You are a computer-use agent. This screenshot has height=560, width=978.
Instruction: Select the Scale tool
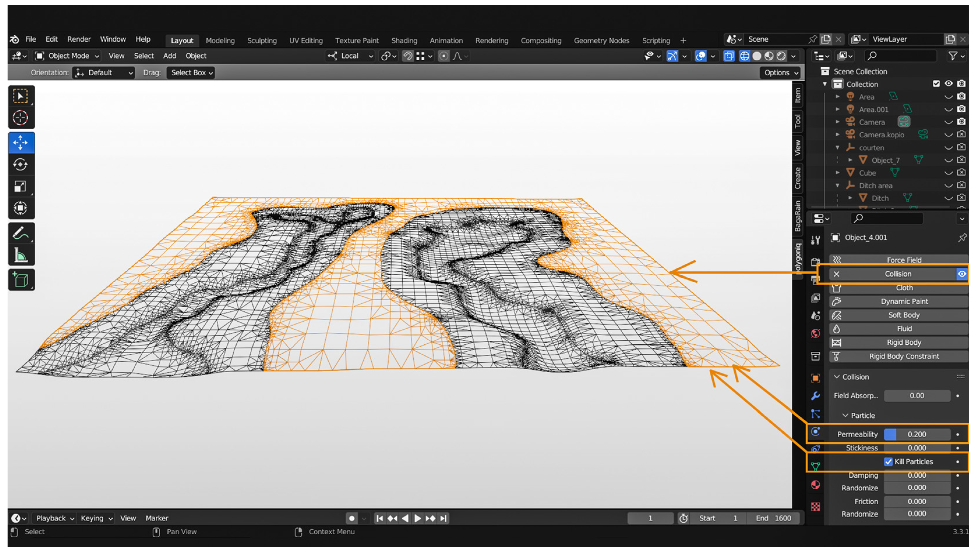[x=21, y=187]
